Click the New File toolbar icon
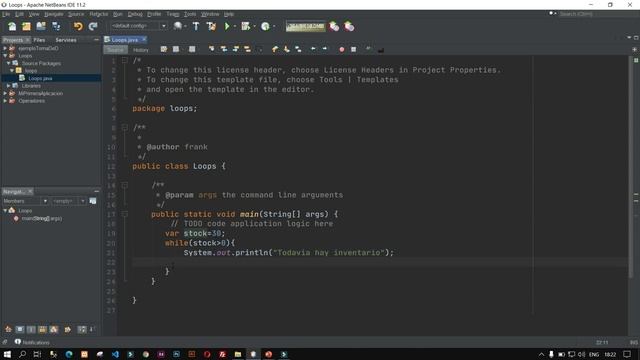Viewport: 640px width, 360px height. point(12,27)
